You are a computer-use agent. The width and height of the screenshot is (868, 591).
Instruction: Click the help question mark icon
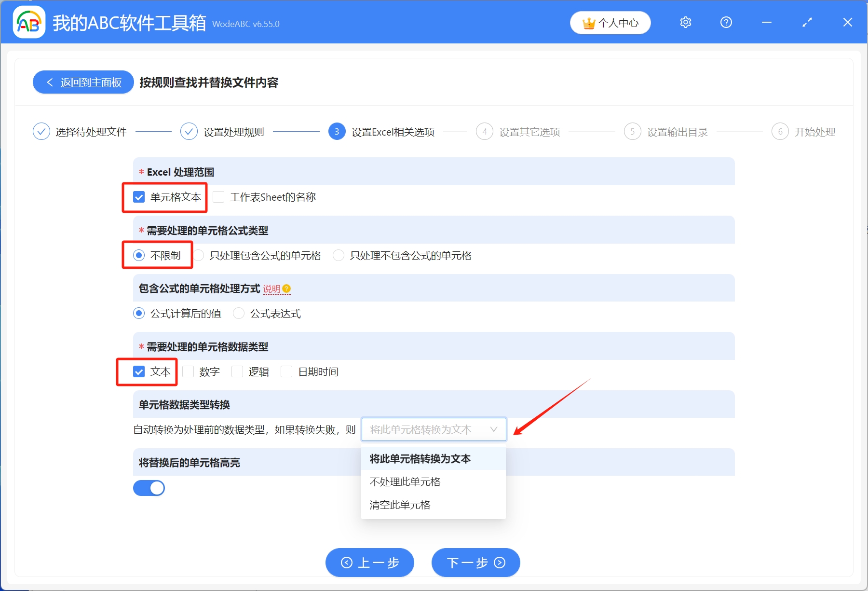click(725, 22)
